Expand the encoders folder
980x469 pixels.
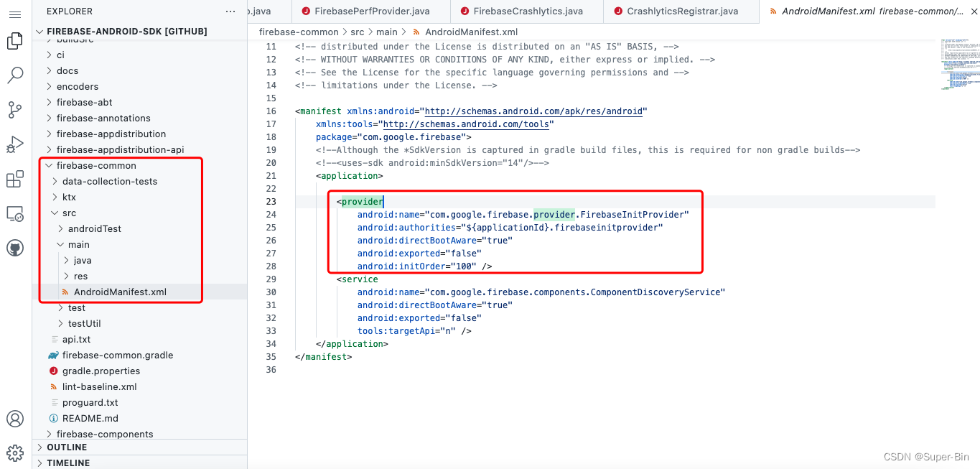coord(140,86)
